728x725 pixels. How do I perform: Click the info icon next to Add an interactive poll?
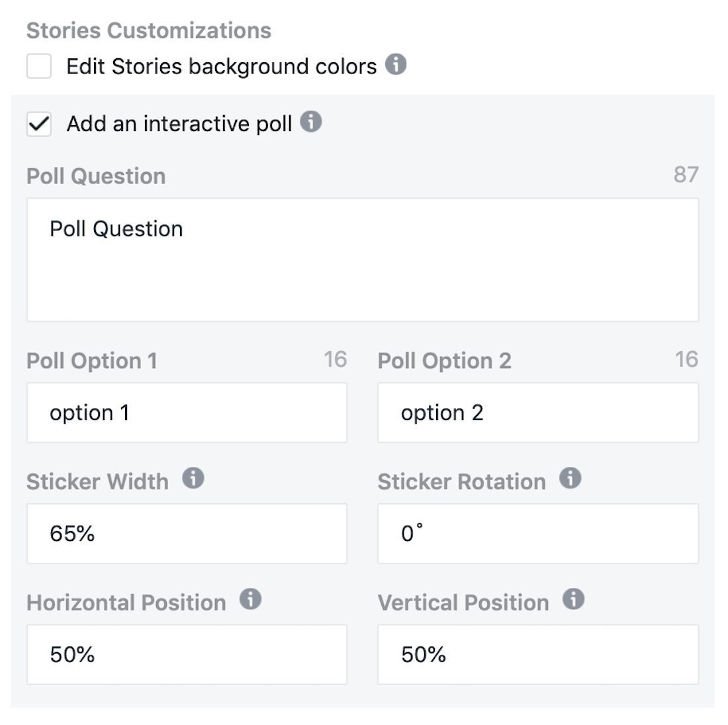click(311, 122)
